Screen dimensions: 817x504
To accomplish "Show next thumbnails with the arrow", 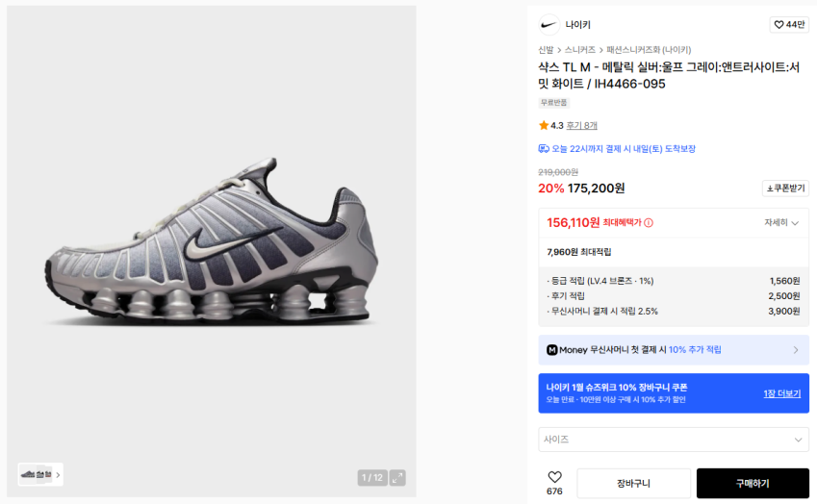I will click(58, 474).
